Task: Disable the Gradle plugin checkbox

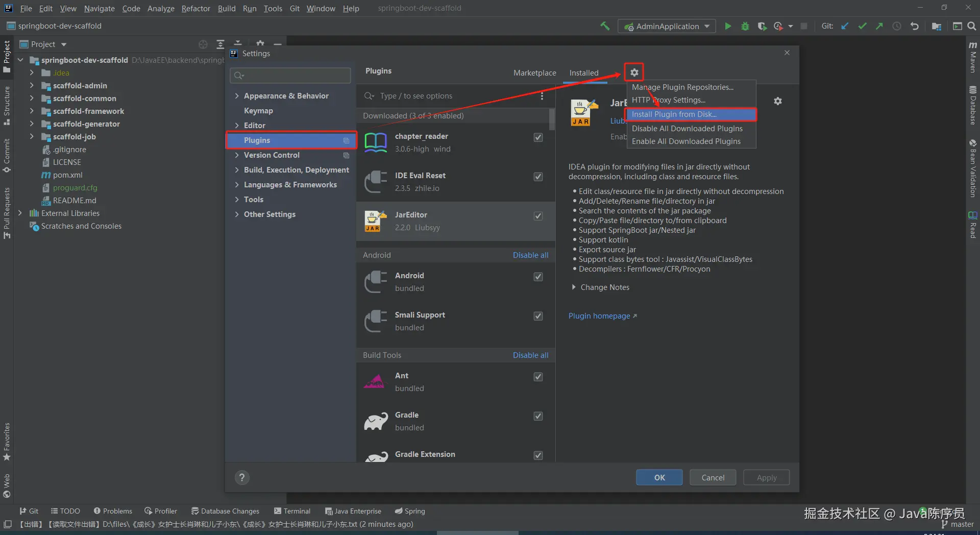Action: coord(538,416)
